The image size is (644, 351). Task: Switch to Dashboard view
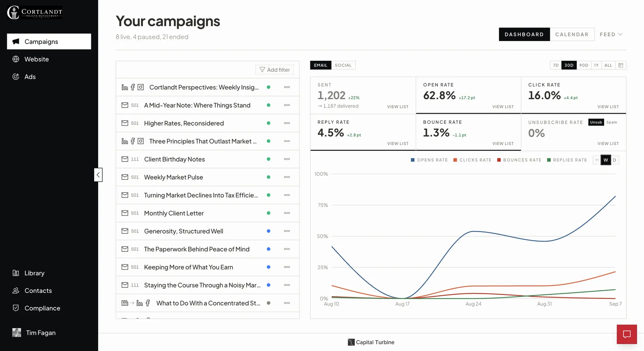(524, 34)
